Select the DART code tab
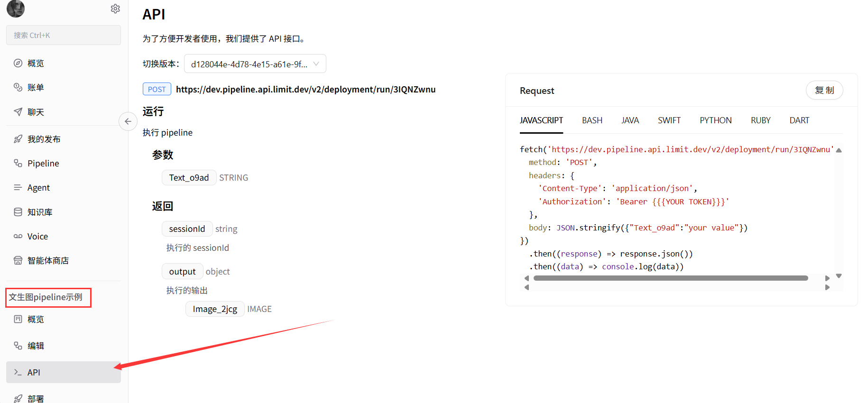The height and width of the screenshot is (403, 868). [799, 120]
